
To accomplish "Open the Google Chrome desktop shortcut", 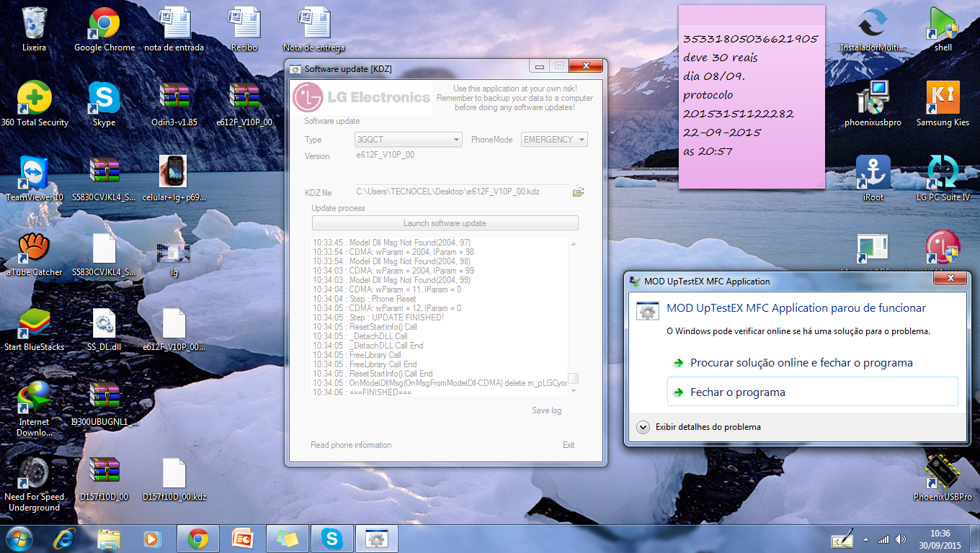I will pyautogui.click(x=104, y=29).
